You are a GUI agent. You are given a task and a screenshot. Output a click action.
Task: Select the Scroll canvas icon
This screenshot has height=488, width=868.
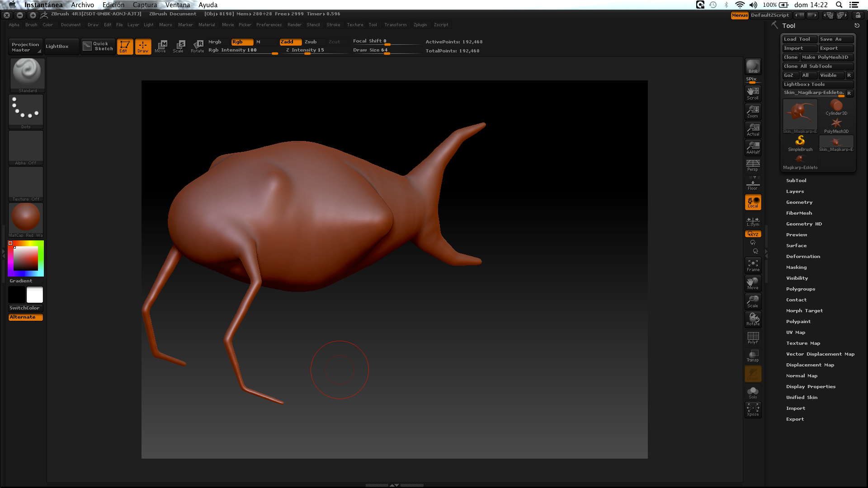click(x=753, y=93)
